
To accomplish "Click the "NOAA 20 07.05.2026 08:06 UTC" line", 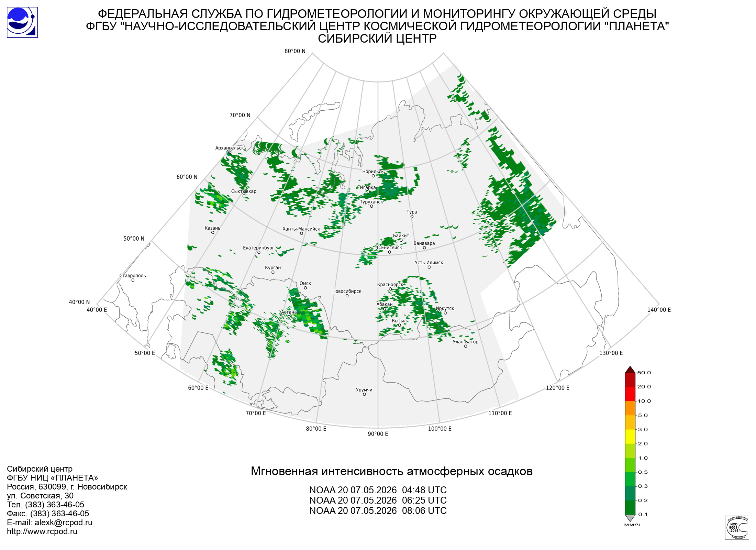I will point(378,511).
